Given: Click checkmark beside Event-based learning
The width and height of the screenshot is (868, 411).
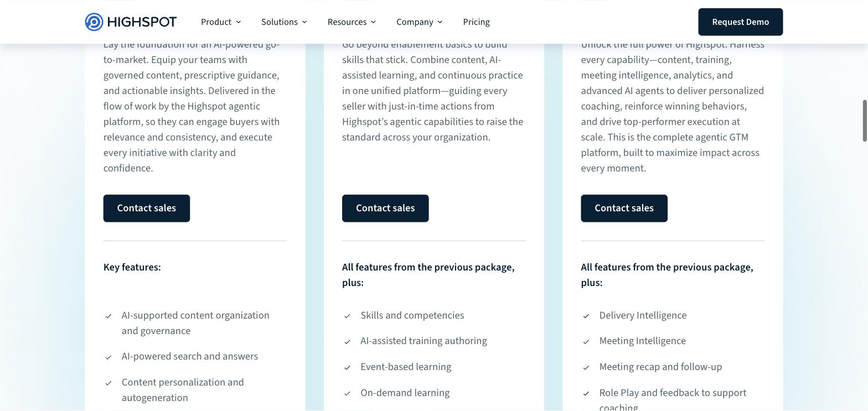Looking at the screenshot, I should (347, 368).
